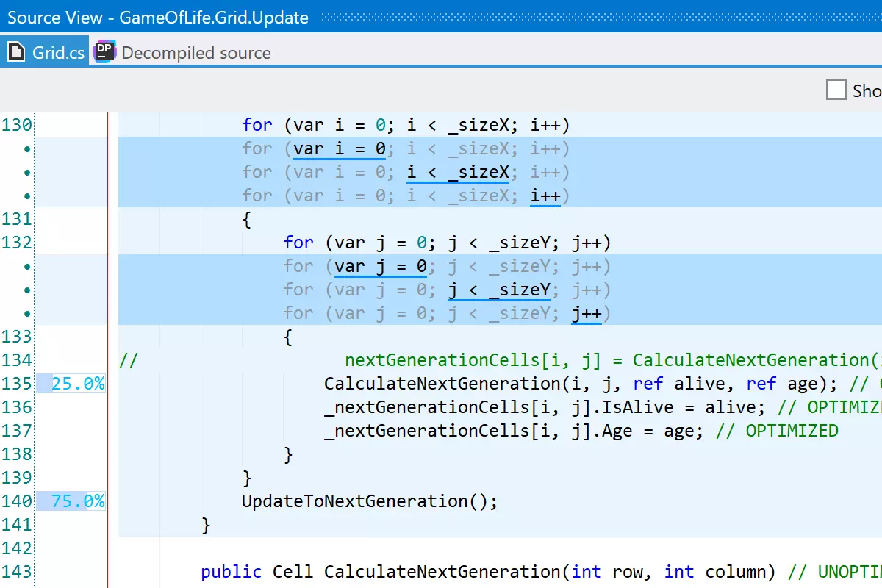882x588 pixels.
Task: Click the 75.0% timing bar on line 140
Action: pos(71,501)
